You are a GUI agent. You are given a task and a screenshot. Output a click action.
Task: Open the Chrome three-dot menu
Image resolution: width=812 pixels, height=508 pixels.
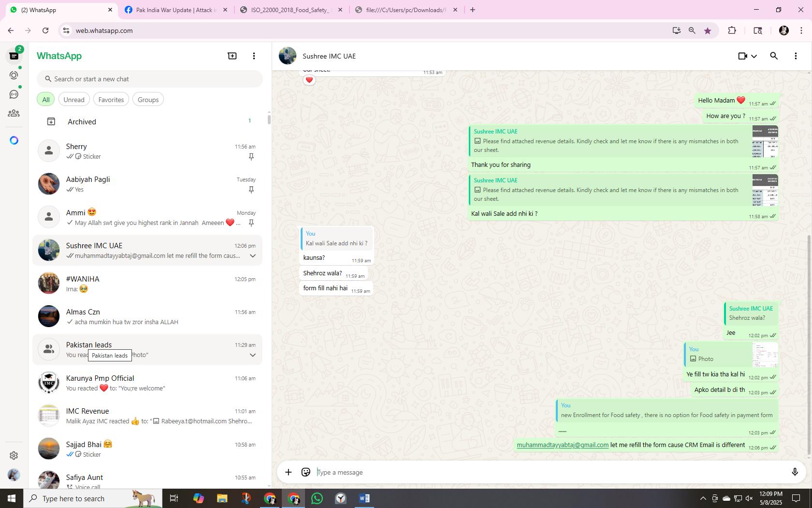801,30
